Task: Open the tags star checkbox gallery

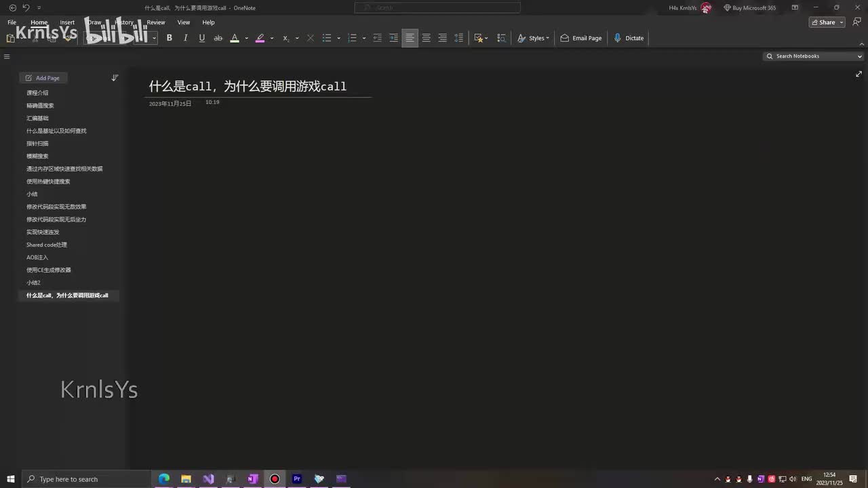Action: pos(481,38)
